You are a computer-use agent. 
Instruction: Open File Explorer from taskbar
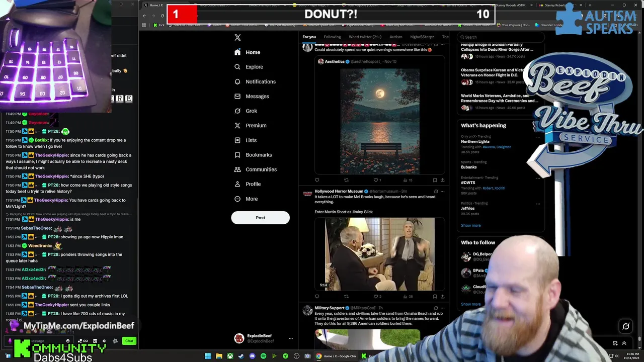pos(219,356)
